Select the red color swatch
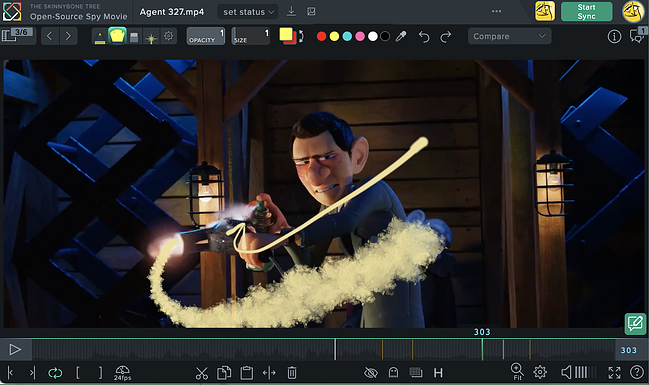 tap(321, 36)
